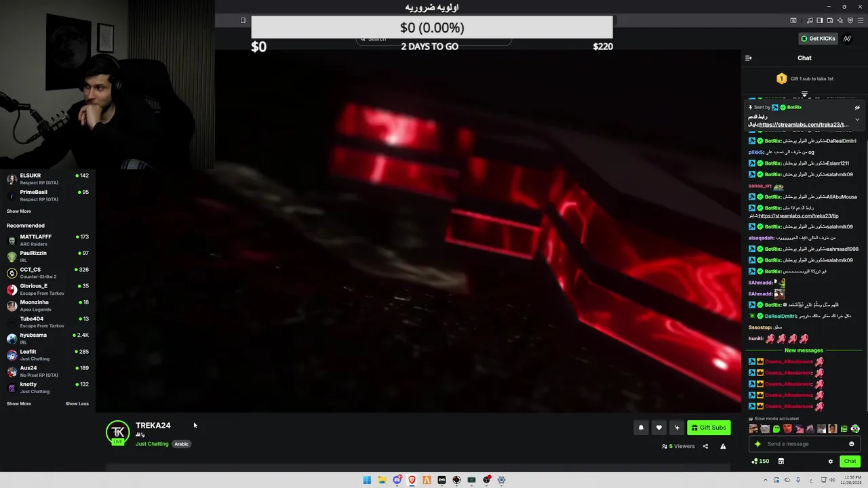Open the ELSUKR channel in sidebar
Image resolution: width=868 pixels, height=488 pixels.
[x=47, y=179]
